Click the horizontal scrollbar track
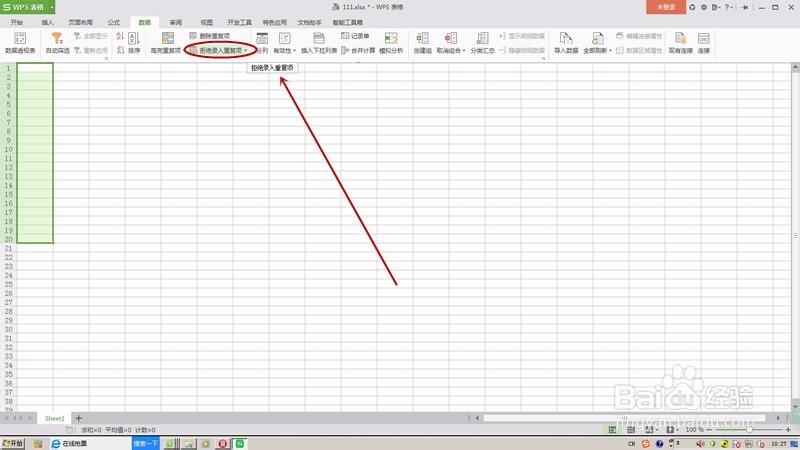This screenshot has width=800, height=450. pos(625,418)
